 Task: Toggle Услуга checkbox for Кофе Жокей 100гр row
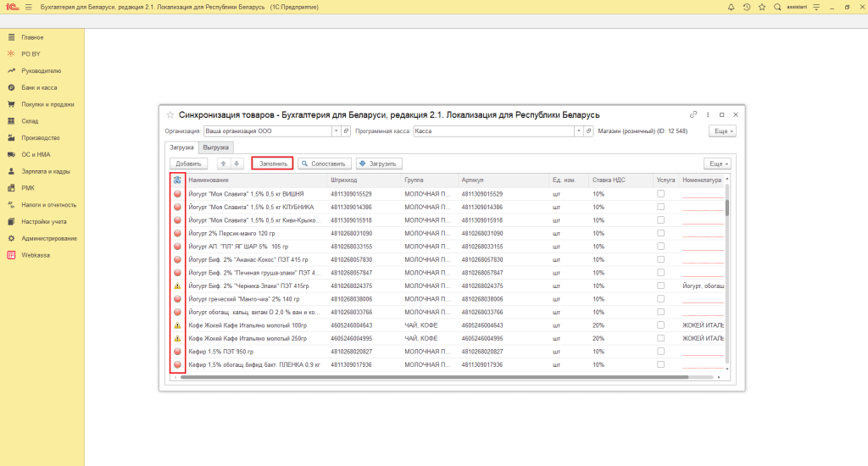point(660,325)
